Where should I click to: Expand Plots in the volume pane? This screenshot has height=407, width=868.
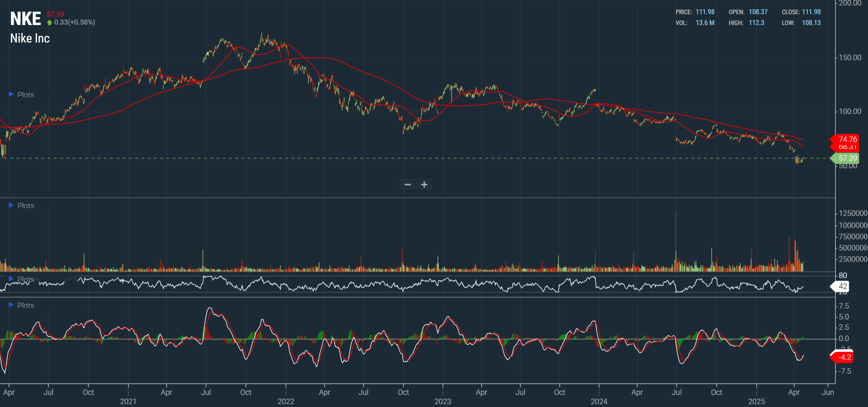pyautogui.click(x=22, y=206)
